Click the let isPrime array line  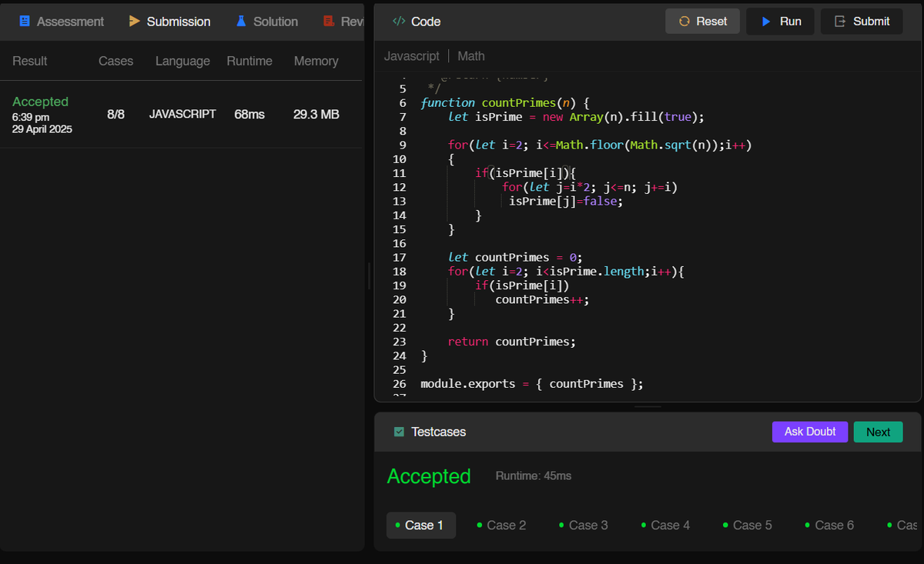point(576,117)
